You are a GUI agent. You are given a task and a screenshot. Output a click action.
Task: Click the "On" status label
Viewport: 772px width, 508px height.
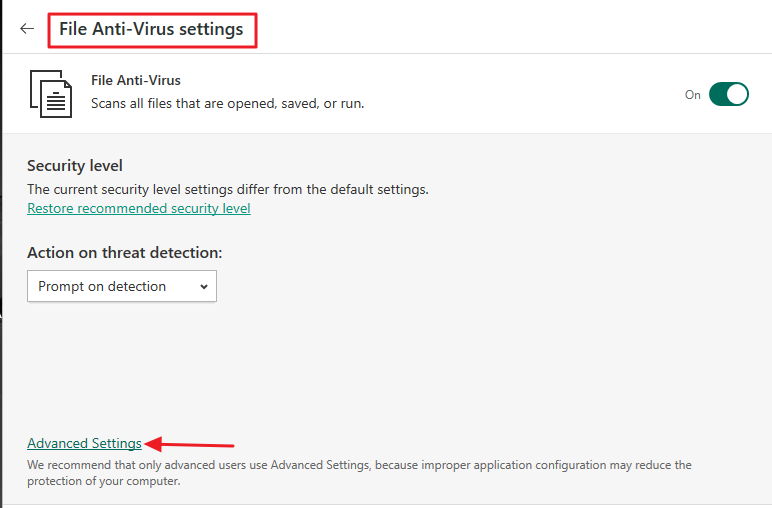tap(693, 95)
